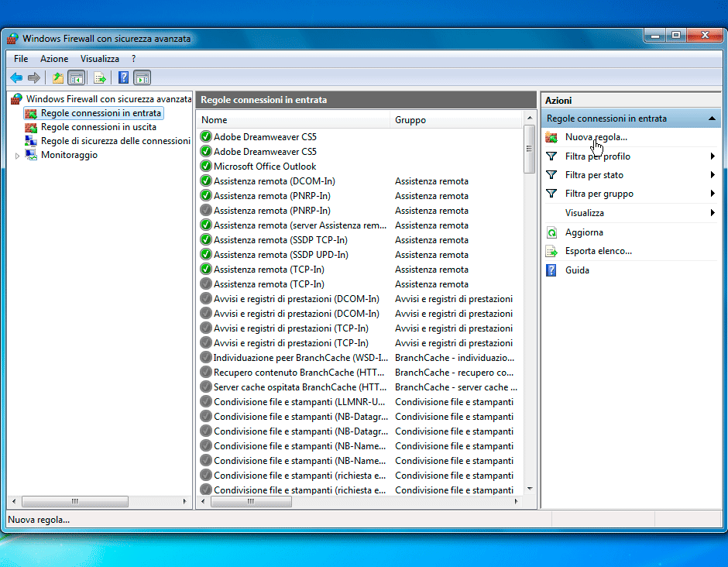Image resolution: width=728 pixels, height=567 pixels.
Task: Click the rules list scroll up arrow
Action: (x=530, y=118)
